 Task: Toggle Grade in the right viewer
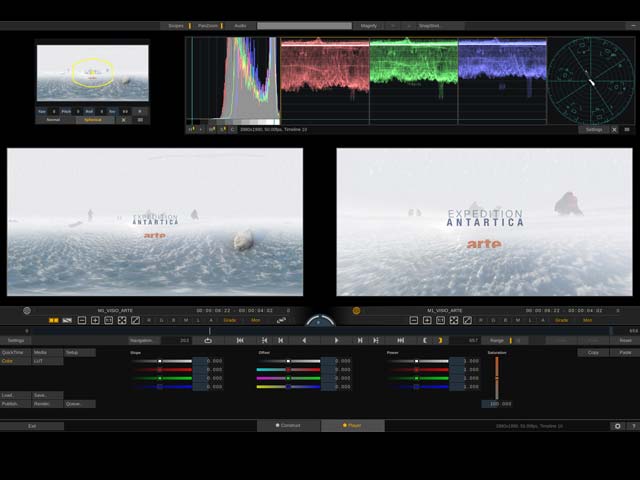point(562,321)
